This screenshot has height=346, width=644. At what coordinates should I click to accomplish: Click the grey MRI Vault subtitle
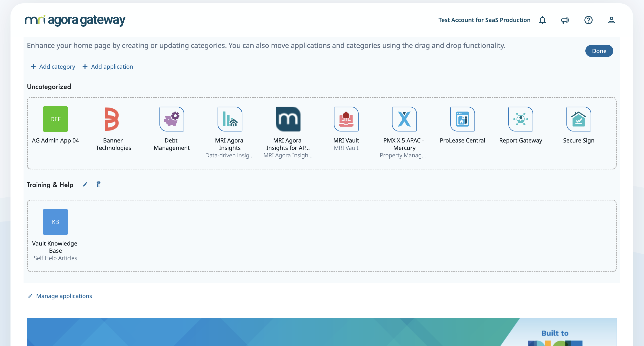click(346, 148)
